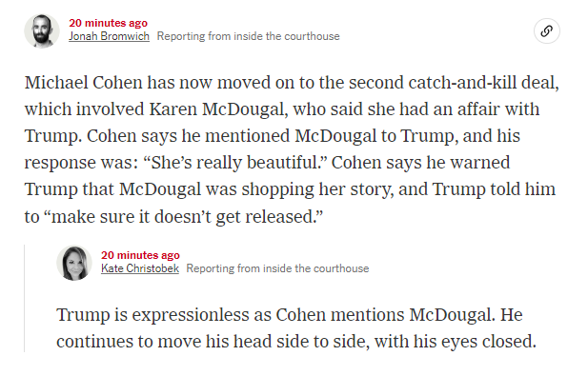Visit Jonah Bromwich author page link
This screenshot has height=376, width=588.
click(x=109, y=36)
